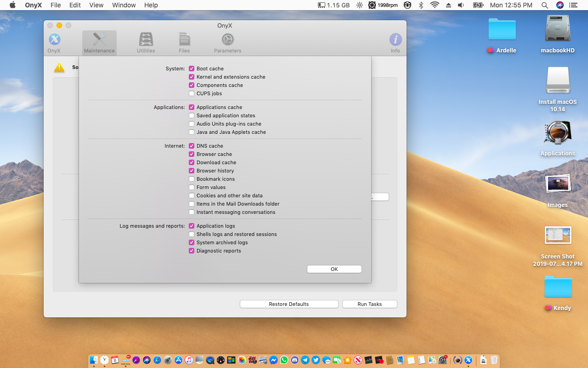Uncheck Diagnostic reports
The image size is (588, 368).
tap(192, 251)
